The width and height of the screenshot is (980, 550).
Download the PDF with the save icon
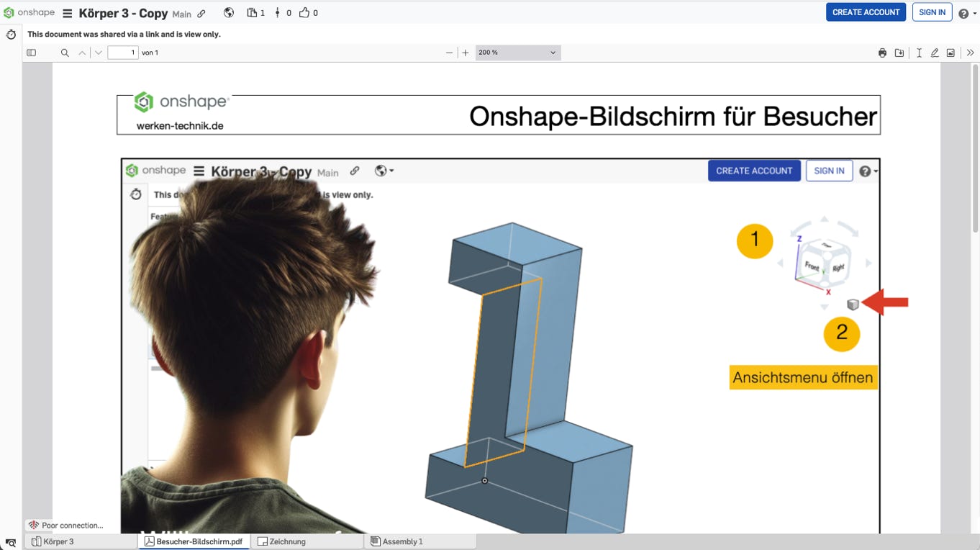click(x=899, y=53)
